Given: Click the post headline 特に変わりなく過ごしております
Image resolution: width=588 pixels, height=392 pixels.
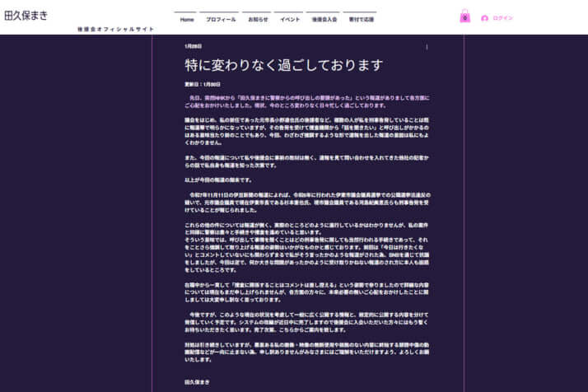Looking at the screenshot, I should pos(283,65).
